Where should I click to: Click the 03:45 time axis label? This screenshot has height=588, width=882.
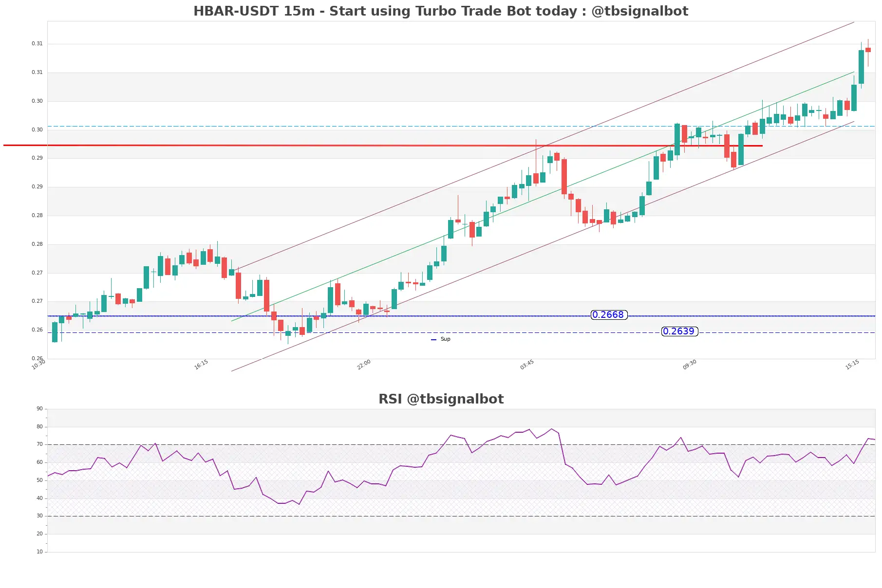[x=527, y=365]
